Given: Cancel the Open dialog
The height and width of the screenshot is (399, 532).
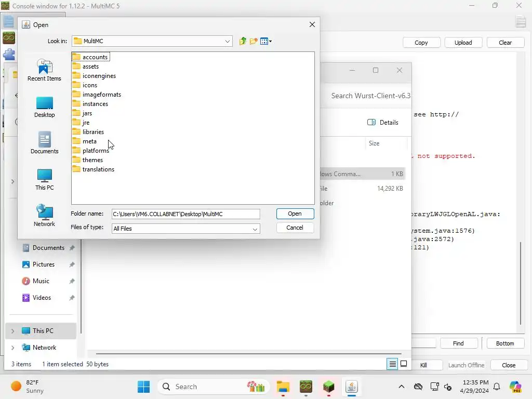Looking at the screenshot, I should [x=295, y=228].
